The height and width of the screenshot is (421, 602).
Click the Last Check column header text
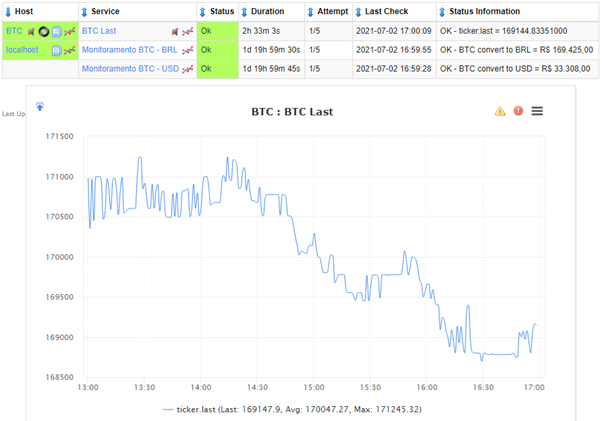pos(386,12)
